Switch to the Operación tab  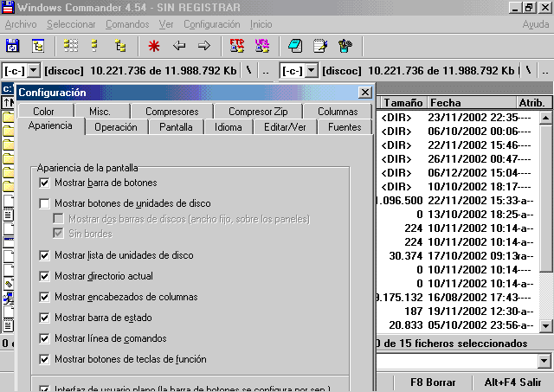click(x=116, y=127)
